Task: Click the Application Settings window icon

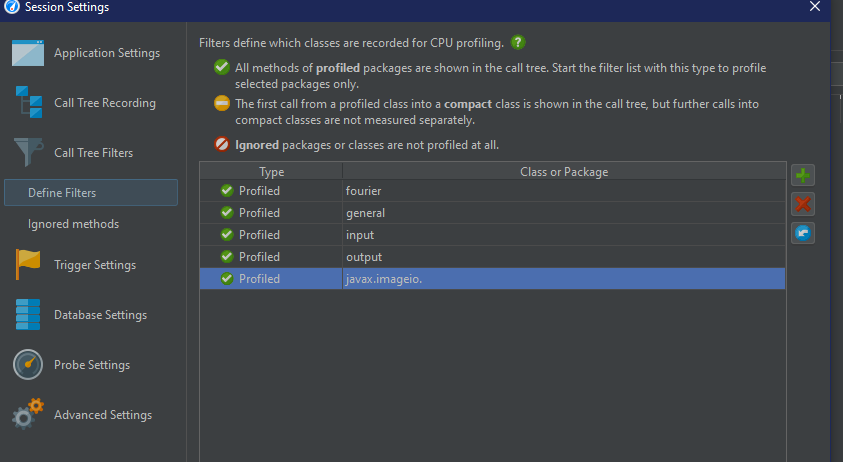Action: pyautogui.click(x=28, y=53)
